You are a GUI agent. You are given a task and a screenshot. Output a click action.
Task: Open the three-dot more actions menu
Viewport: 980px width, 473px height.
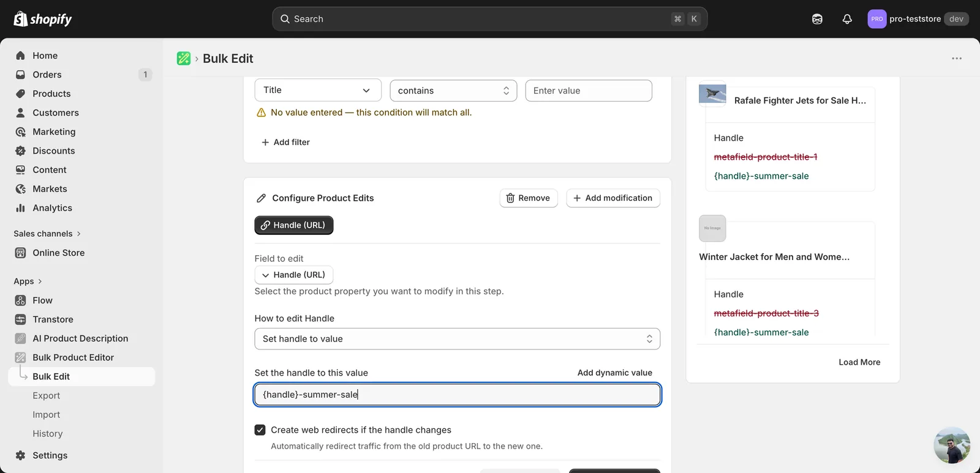pos(957,58)
